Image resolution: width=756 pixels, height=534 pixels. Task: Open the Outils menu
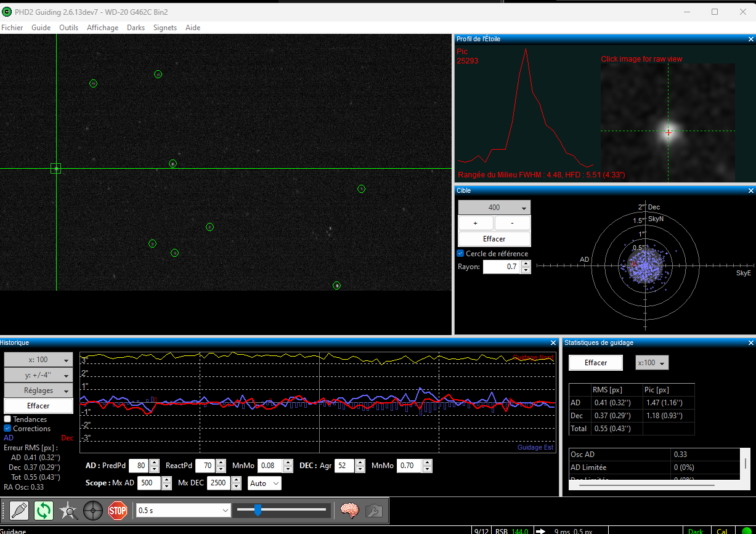(69, 28)
